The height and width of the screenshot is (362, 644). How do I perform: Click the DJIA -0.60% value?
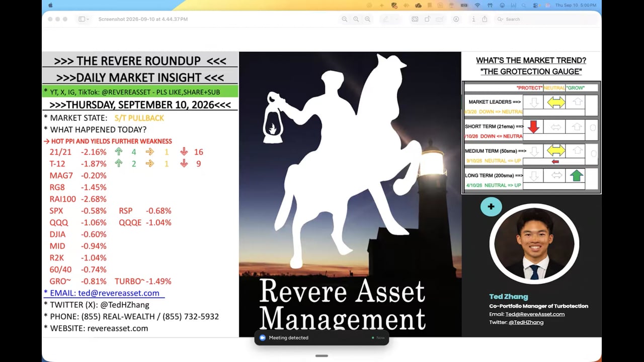coord(94,234)
